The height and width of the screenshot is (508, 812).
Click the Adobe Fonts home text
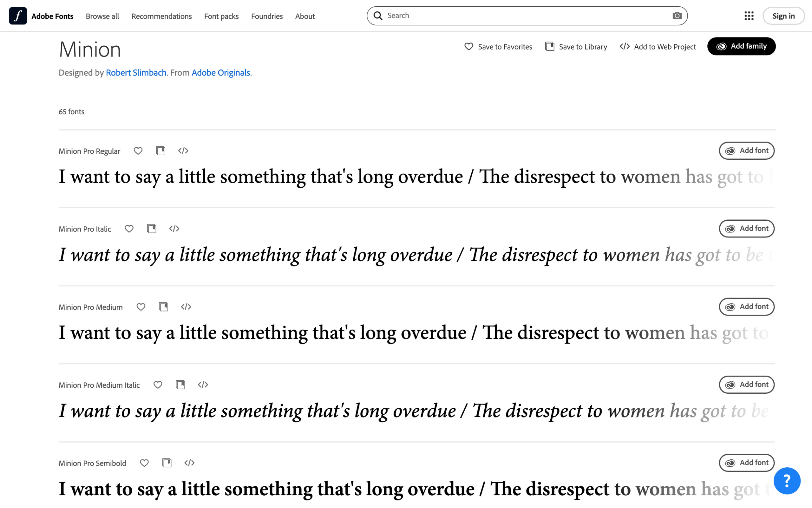[x=52, y=16]
